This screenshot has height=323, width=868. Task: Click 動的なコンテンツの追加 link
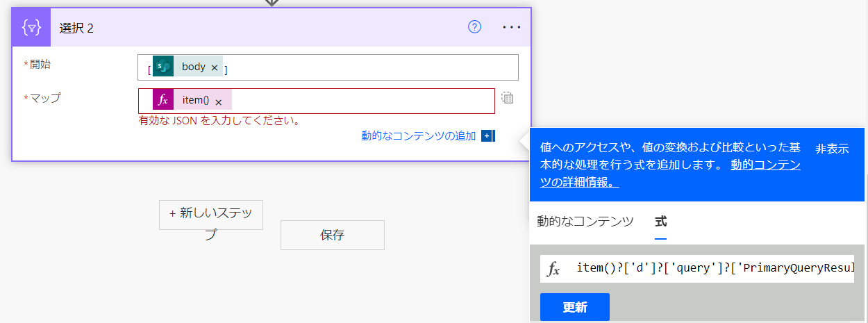(419, 135)
